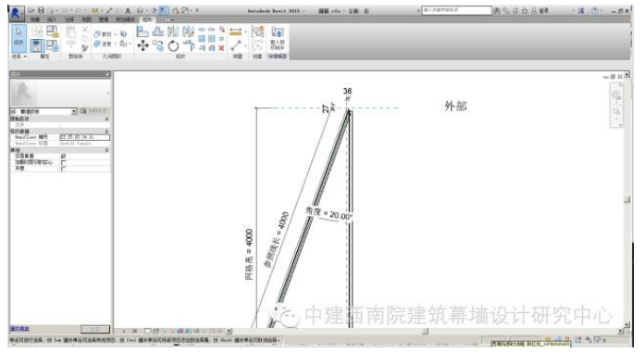
Task: Click the red X Delete icon
Action: 221,48
